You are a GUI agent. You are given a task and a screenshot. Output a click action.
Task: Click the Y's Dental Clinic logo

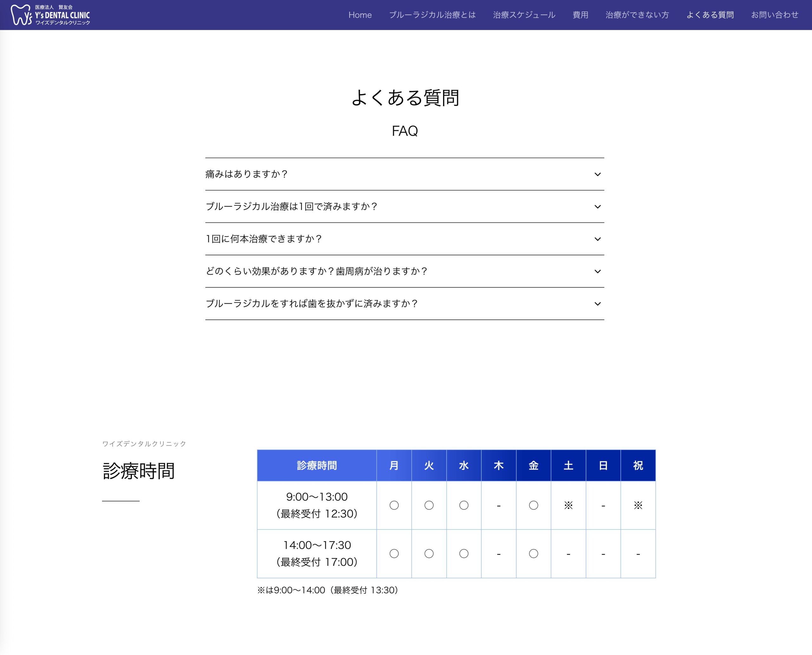click(50, 15)
